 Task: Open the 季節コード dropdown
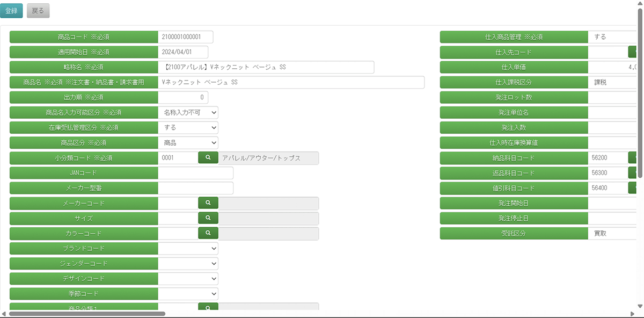188,293
